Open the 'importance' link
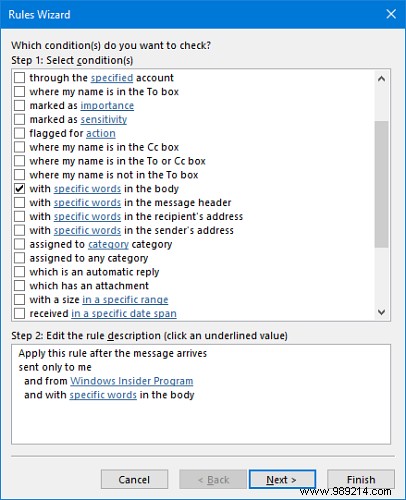 click(107, 106)
